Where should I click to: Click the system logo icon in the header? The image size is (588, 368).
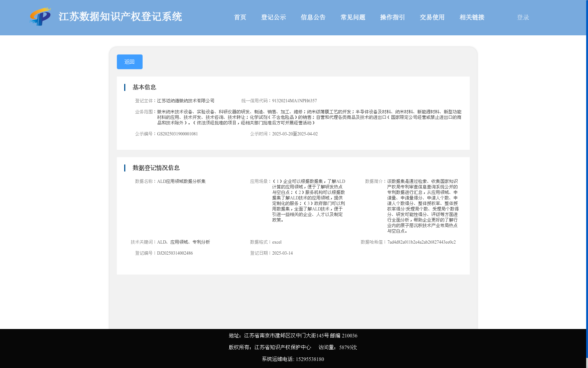point(40,17)
